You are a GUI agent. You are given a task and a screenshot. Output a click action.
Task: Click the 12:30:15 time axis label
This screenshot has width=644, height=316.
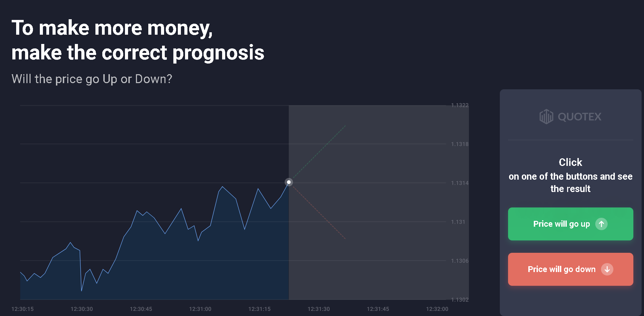[x=23, y=309]
